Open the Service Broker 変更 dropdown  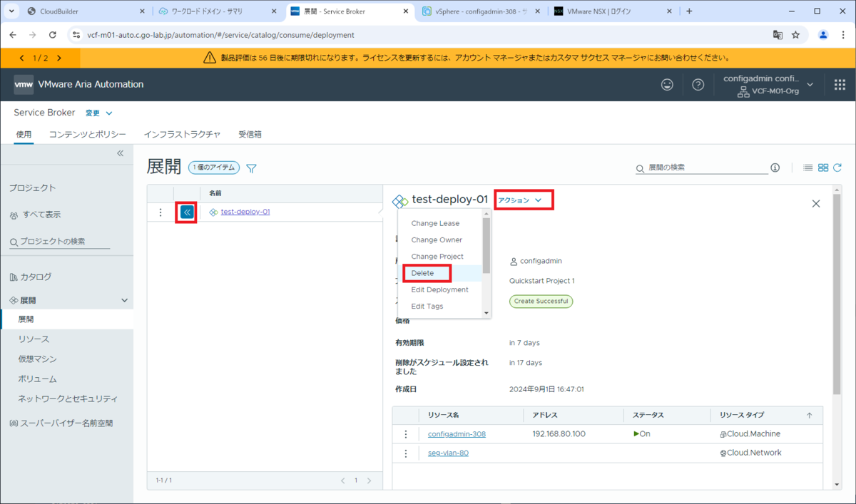tap(98, 113)
